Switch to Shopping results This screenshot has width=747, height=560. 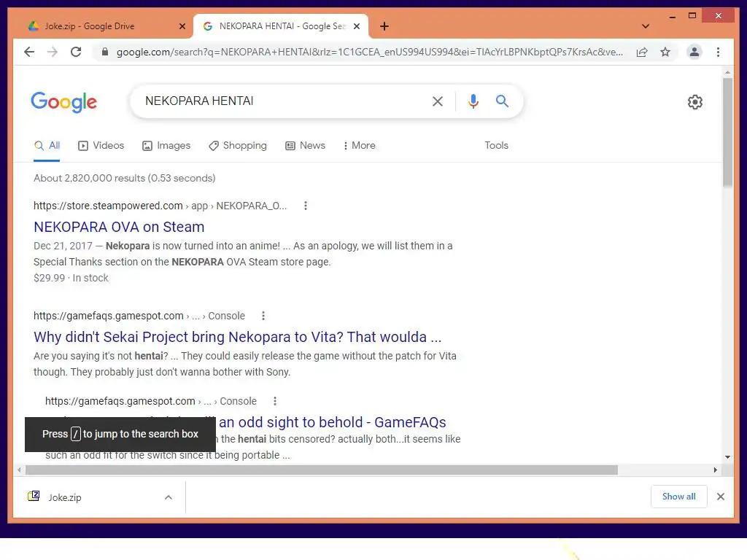click(238, 146)
